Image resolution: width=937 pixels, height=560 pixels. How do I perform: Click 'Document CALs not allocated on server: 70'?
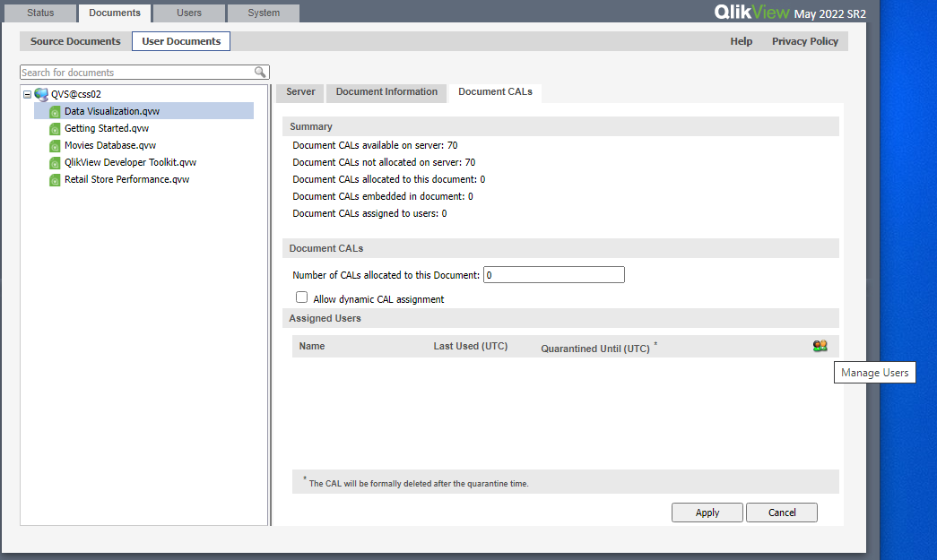point(384,162)
